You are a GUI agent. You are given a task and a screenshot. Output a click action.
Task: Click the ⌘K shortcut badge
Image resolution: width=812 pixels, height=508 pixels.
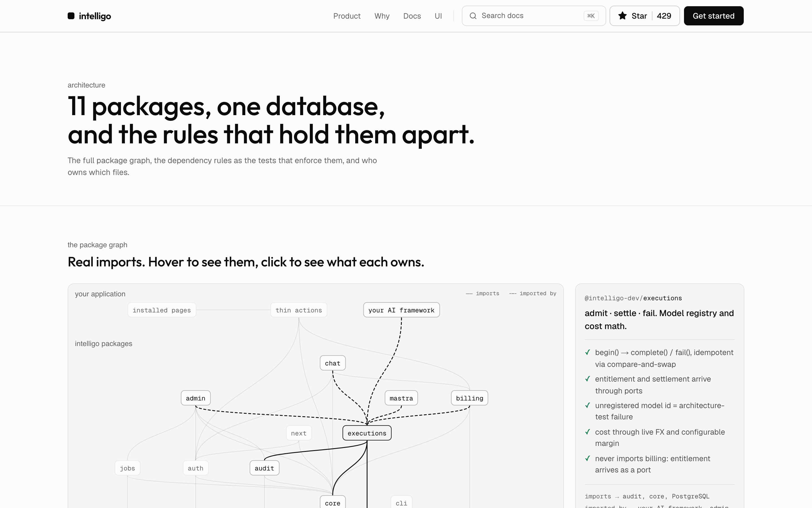[591, 16]
